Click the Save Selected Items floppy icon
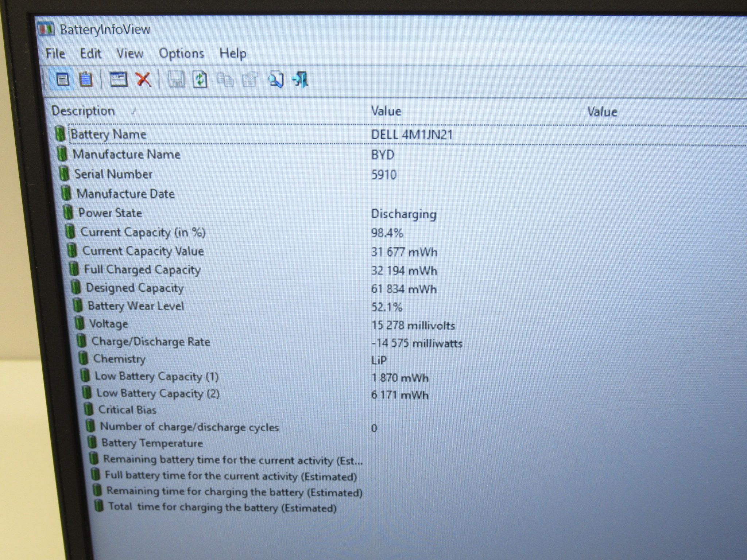747x560 pixels. [x=176, y=79]
